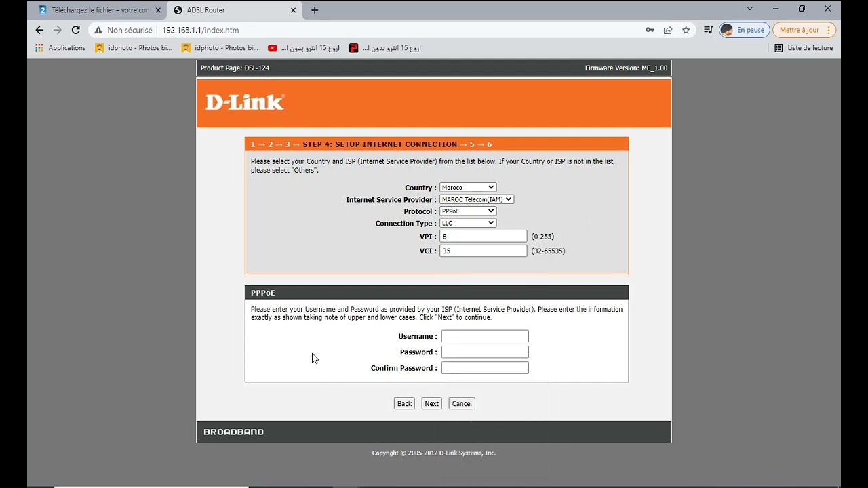Image resolution: width=868 pixels, height=488 pixels.
Task: Expand the Protocol dropdown
Action: (x=468, y=211)
